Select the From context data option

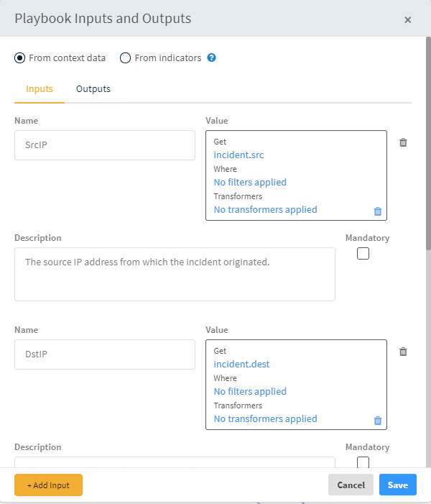(x=20, y=58)
